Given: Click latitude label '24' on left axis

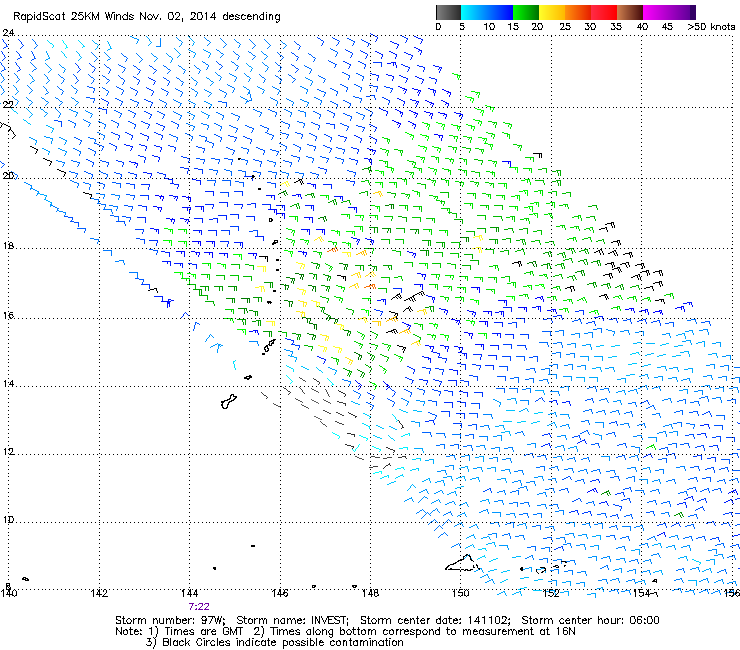Looking at the screenshot, I should click(8, 33).
